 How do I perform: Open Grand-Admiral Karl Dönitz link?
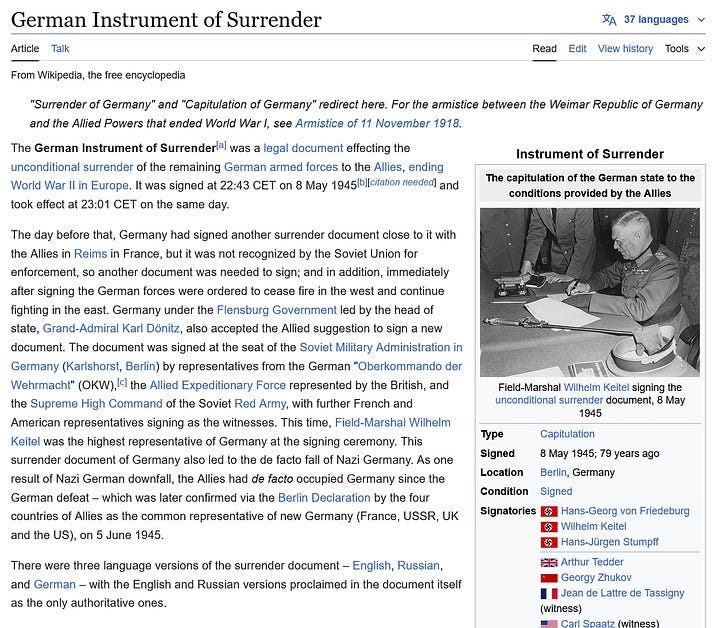[x=111, y=329]
